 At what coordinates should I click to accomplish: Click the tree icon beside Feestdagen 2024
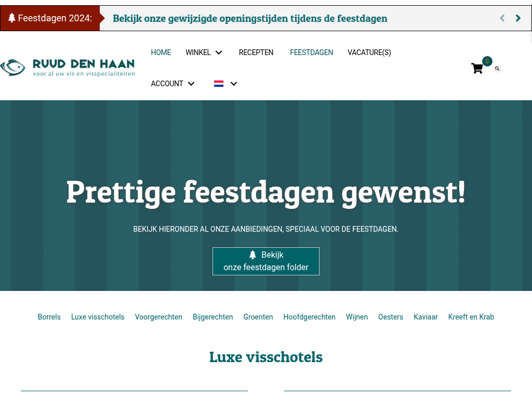click(12, 18)
